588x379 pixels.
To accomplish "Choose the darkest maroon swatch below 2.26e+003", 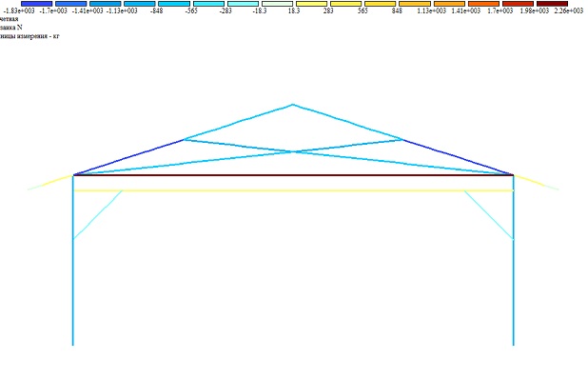I will [x=552, y=4].
